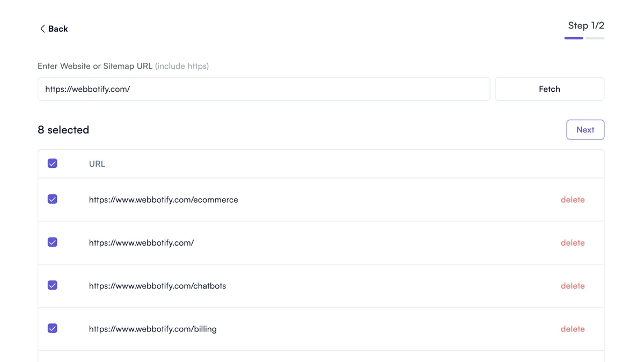Screen dimensions: 644x362
Task: Delete the billing URL row
Action: (573, 329)
